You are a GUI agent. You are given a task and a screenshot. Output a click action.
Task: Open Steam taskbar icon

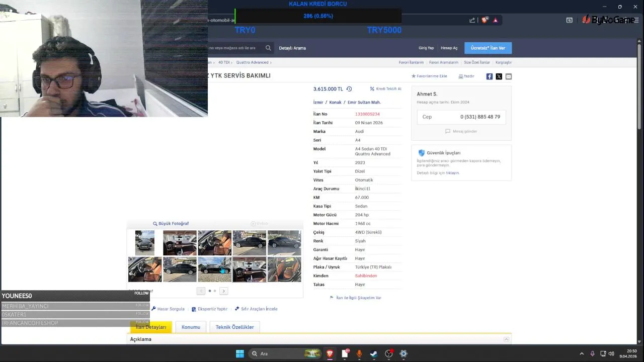(x=374, y=353)
